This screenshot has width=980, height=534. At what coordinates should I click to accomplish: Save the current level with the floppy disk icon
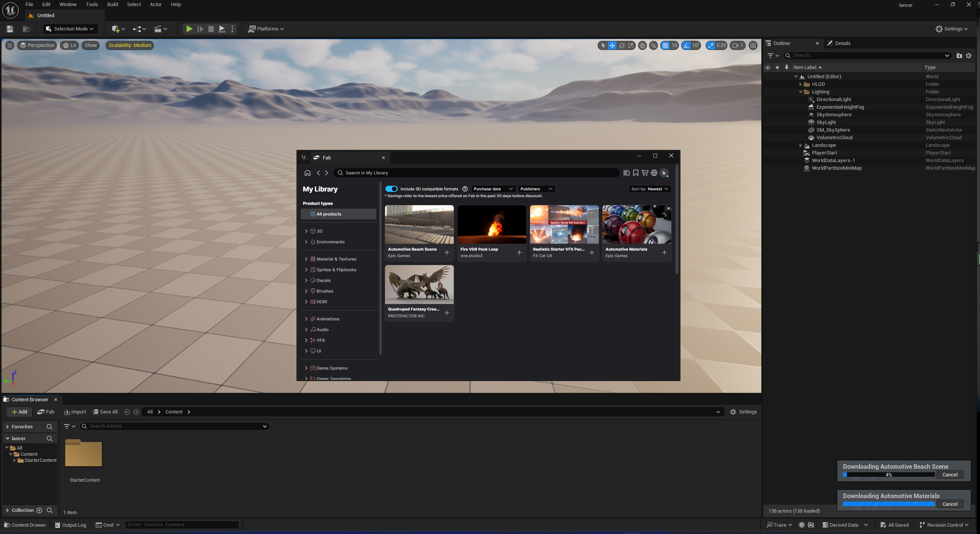[x=10, y=29]
